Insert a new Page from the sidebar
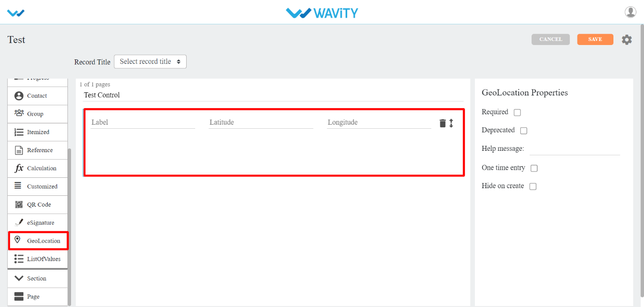Viewport: 644px width, 307px height. pyautogui.click(x=37, y=297)
